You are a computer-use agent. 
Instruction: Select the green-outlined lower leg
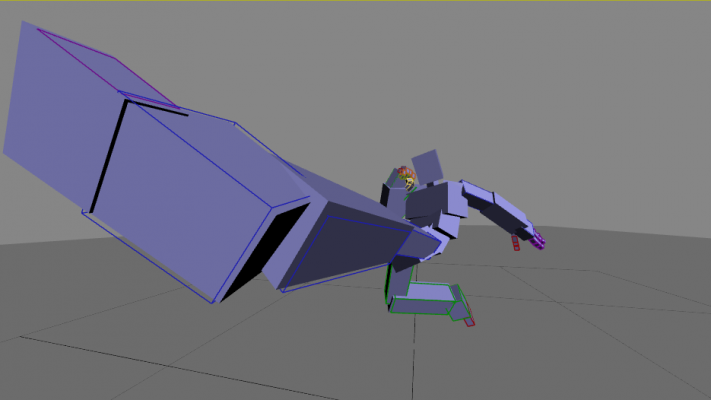[x=423, y=299]
